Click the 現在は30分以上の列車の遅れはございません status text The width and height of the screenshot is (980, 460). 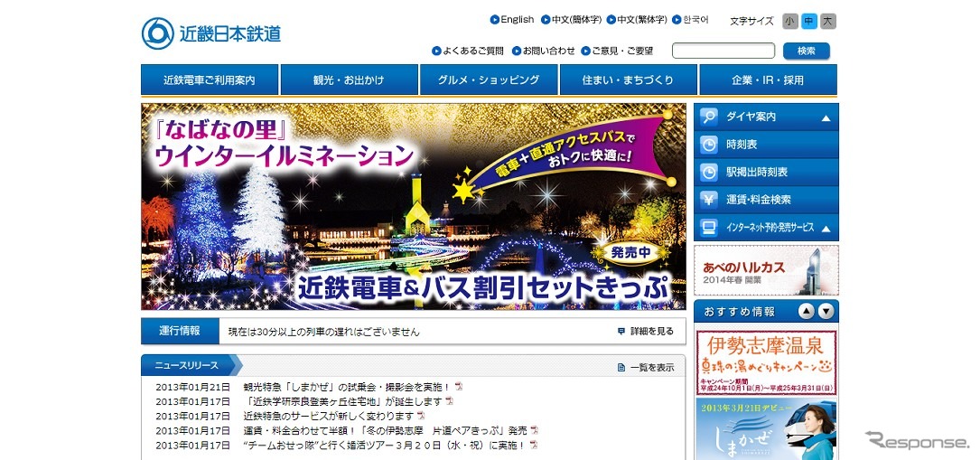[323, 332]
